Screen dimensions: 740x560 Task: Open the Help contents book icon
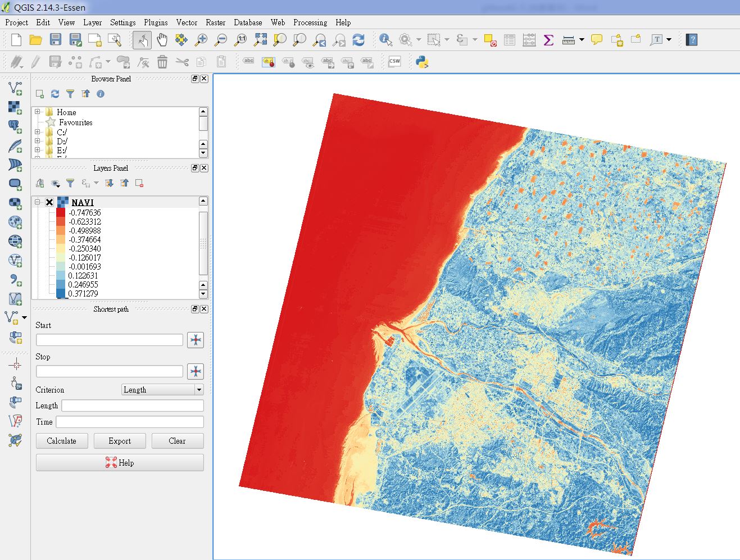tap(692, 40)
